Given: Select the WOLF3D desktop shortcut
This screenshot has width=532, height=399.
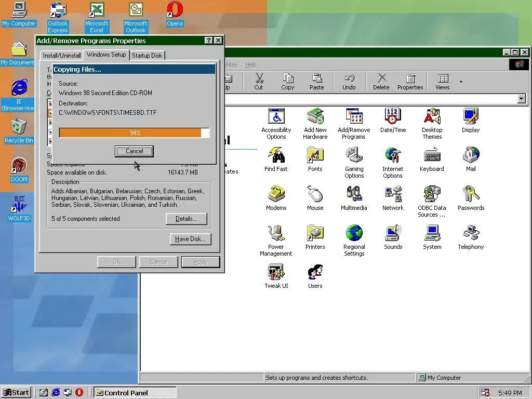Looking at the screenshot, I should click(19, 209).
